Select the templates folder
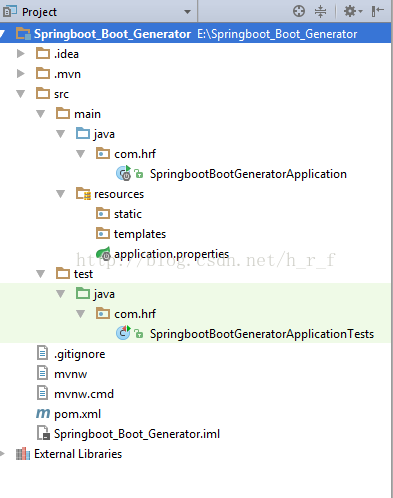Screen dimensions: 393x498 point(131,234)
